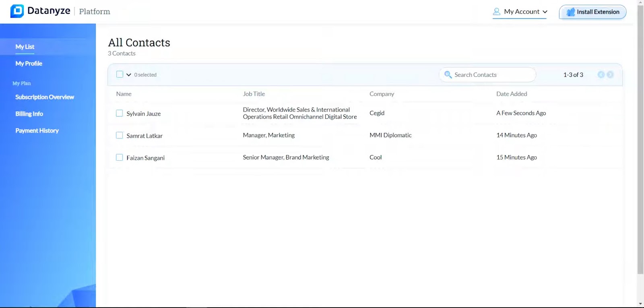Image resolution: width=644 pixels, height=308 pixels.
Task: Check the Sylvain Jauze checkbox
Action: pyautogui.click(x=120, y=113)
